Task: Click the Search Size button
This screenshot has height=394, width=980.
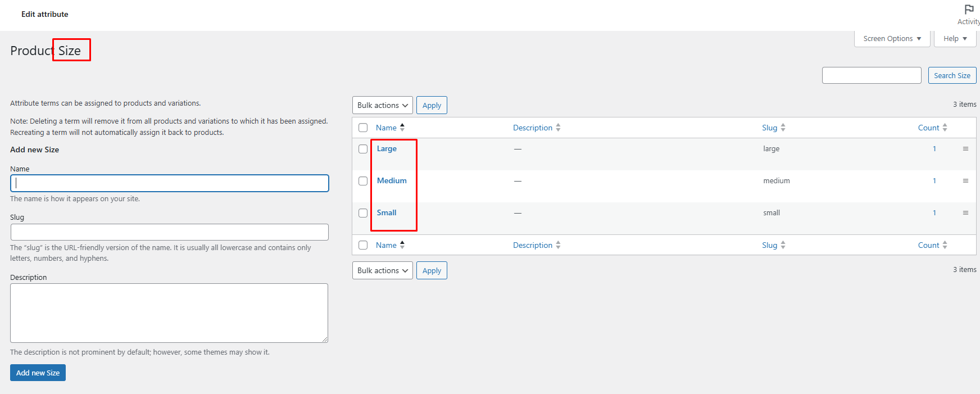Action: click(952, 76)
